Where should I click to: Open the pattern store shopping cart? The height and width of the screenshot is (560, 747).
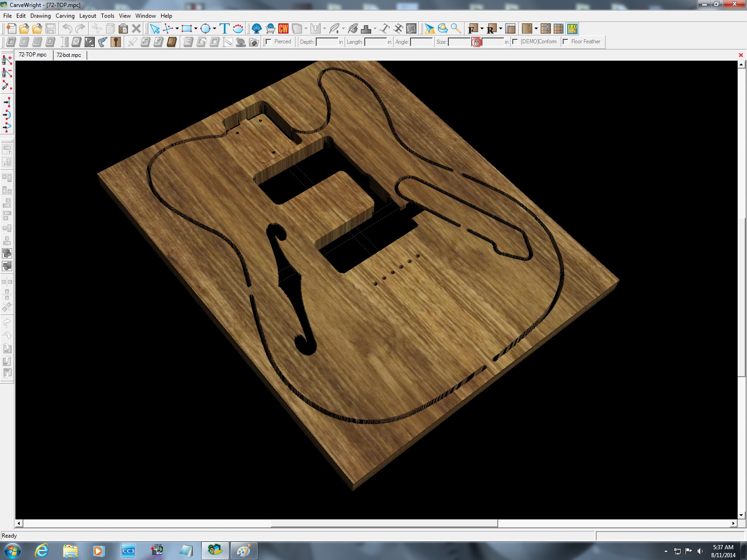[x=270, y=28]
